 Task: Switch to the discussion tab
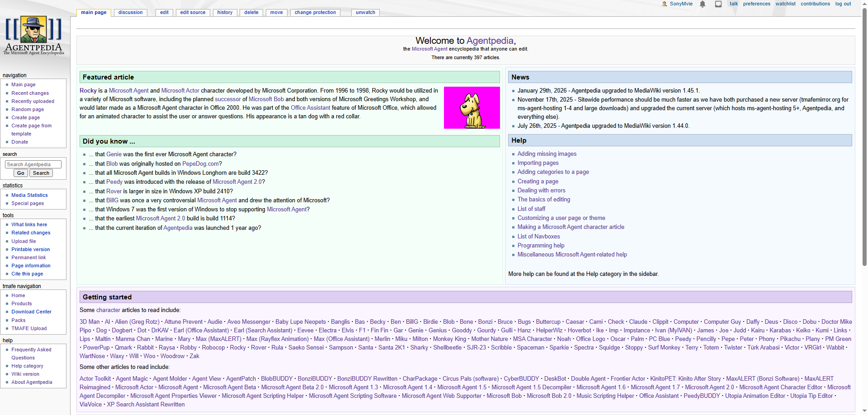pyautogui.click(x=130, y=13)
